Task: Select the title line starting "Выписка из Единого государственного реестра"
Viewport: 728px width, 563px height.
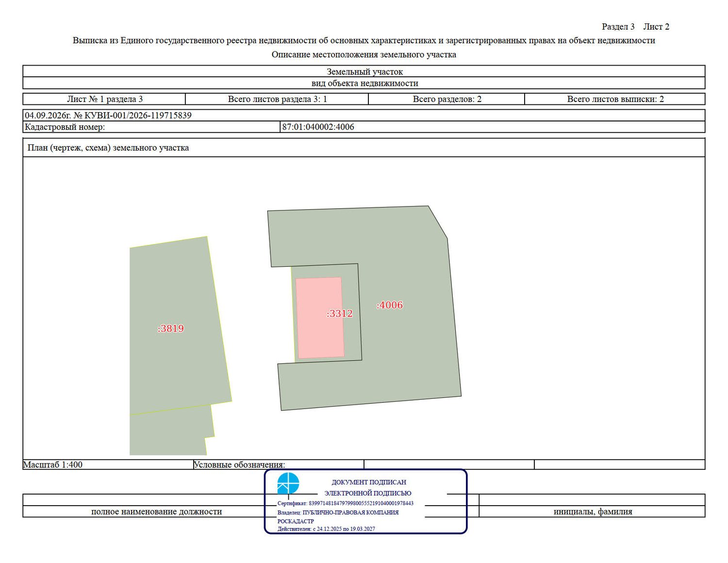Action: pos(364,40)
